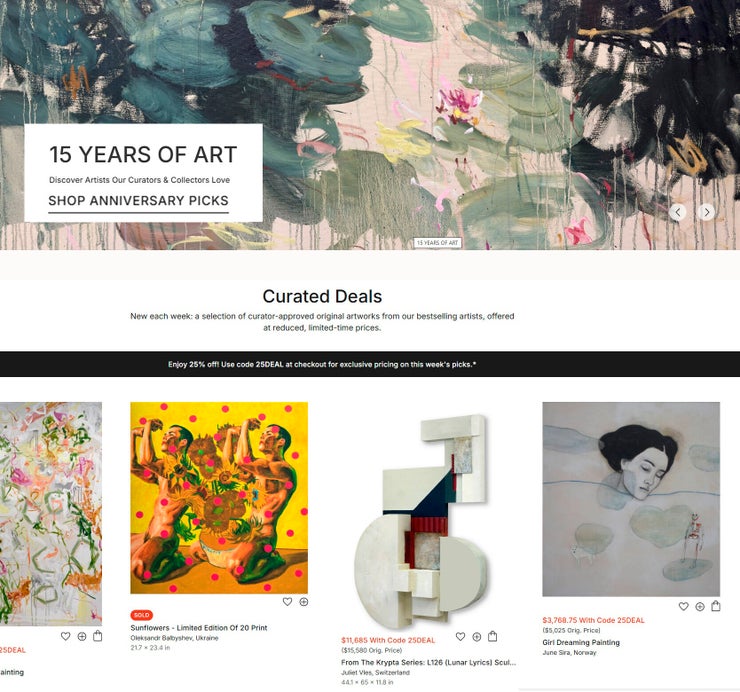Click the 15 Years of Art slide label
This screenshot has height=692, width=740.
click(x=437, y=243)
